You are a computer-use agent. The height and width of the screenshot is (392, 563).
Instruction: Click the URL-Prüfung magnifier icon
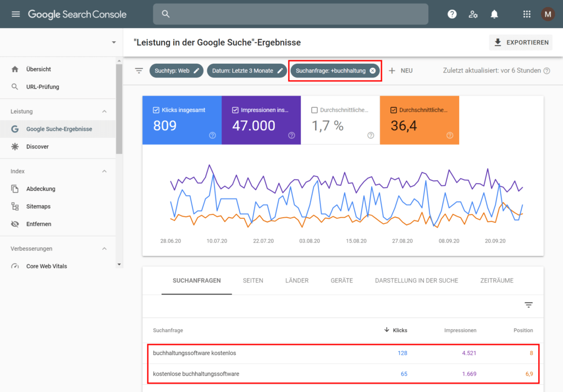tap(15, 86)
